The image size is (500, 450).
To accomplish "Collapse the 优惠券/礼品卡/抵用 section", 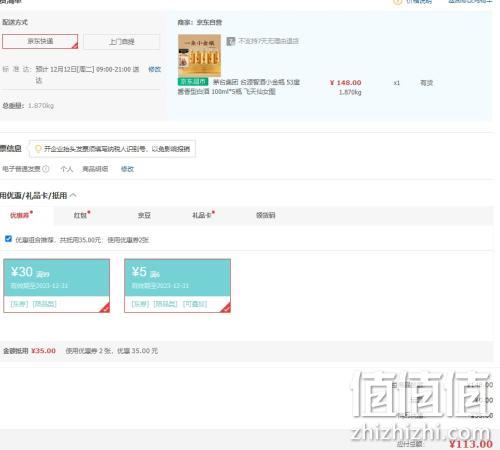I will coord(73,195).
